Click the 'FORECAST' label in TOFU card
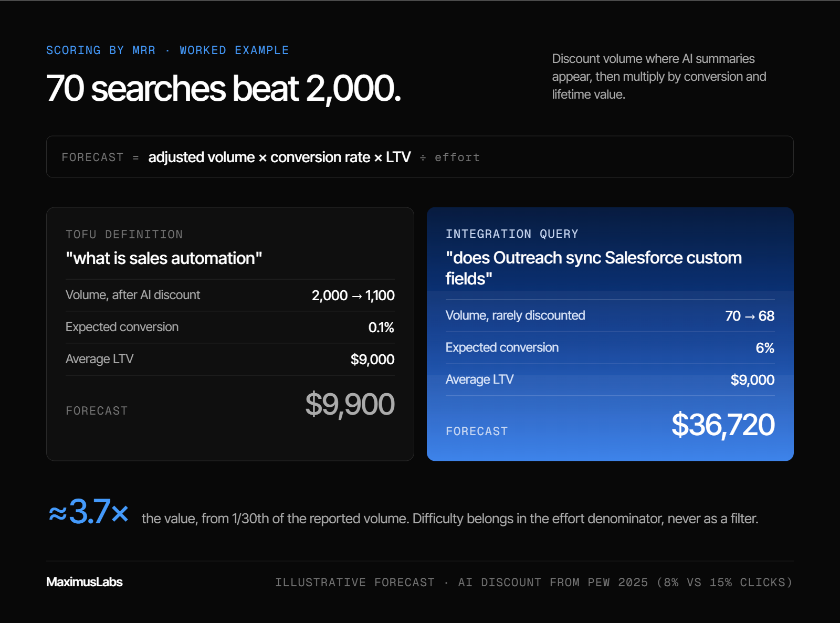Image resolution: width=840 pixels, height=623 pixels. 97,411
